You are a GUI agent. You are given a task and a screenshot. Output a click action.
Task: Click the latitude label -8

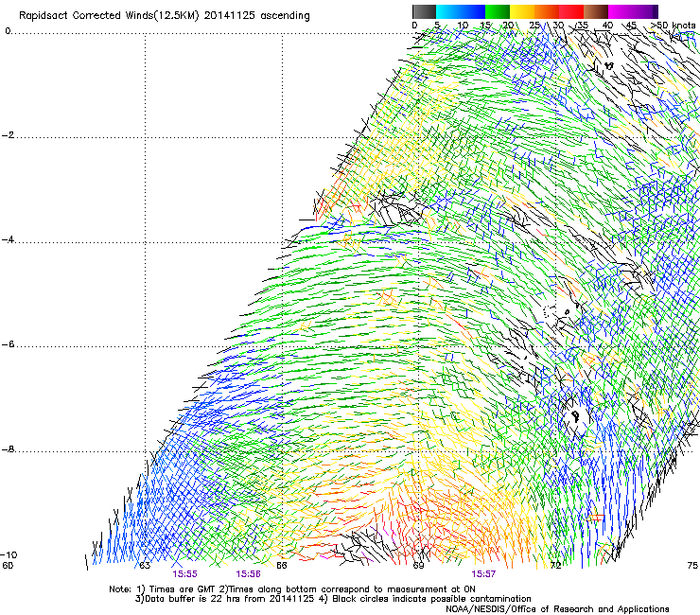[x=8, y=449]
